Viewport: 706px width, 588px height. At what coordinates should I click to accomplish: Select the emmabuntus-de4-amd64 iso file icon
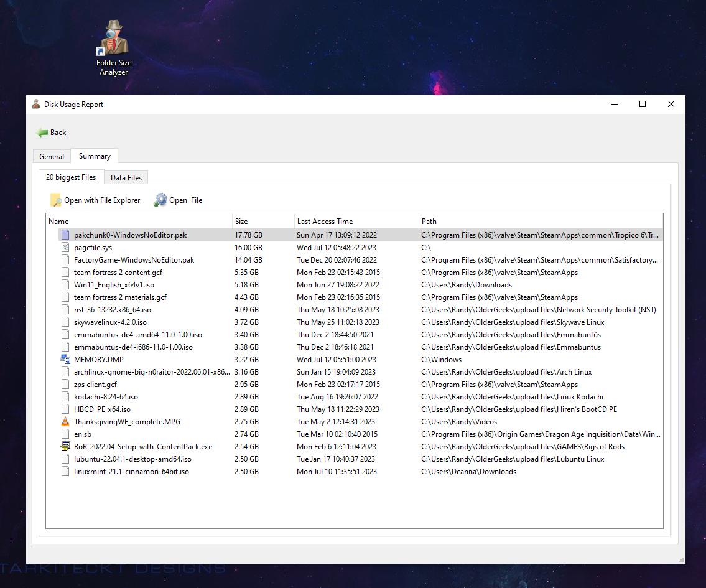click(65, 335)
